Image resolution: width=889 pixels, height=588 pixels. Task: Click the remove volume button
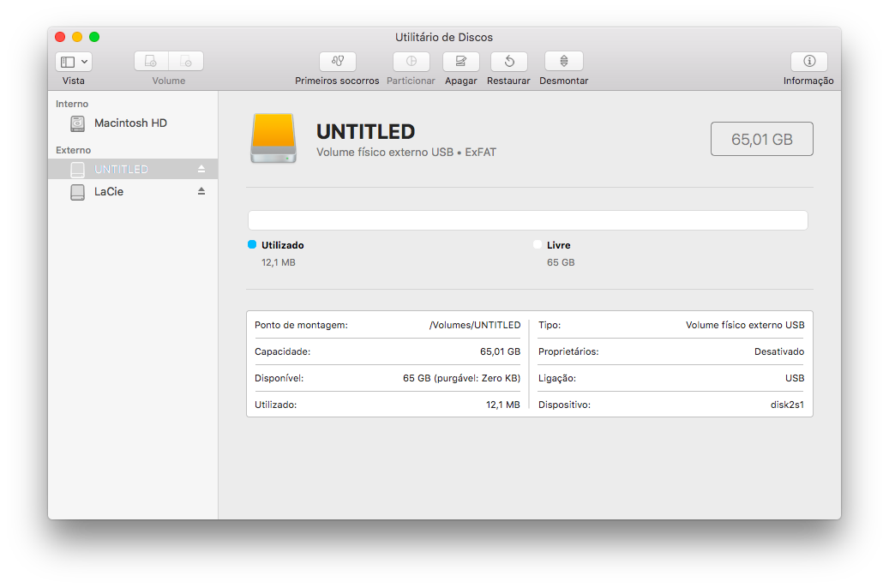click(186, 61)
